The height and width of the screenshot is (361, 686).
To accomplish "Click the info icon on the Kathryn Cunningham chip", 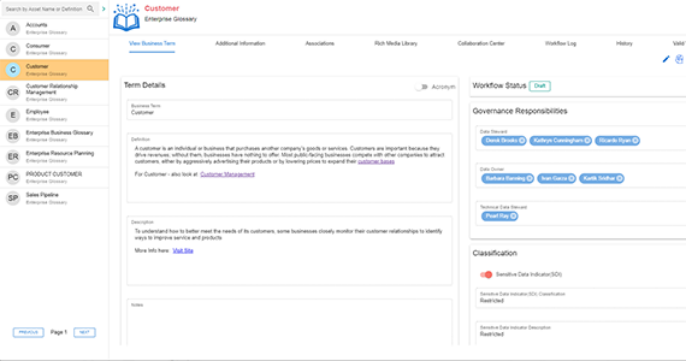I will pos(587,140).
